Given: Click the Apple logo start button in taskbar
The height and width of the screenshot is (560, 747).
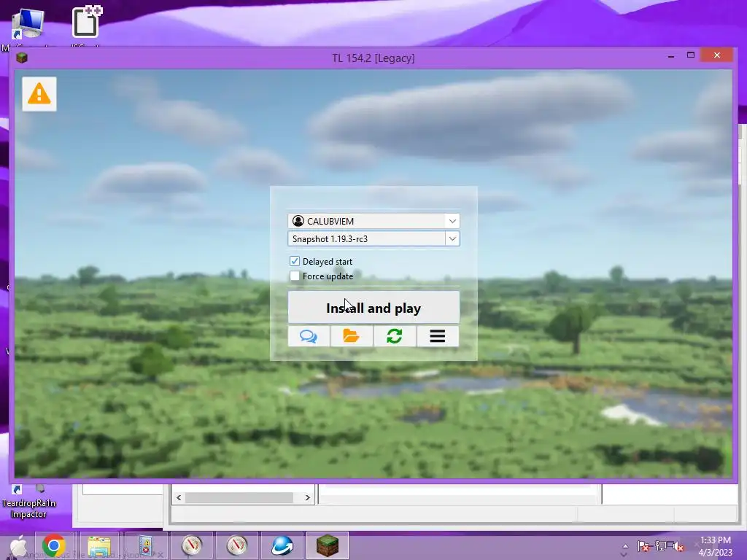Looking at the screenshot, I should pos(18,546).
